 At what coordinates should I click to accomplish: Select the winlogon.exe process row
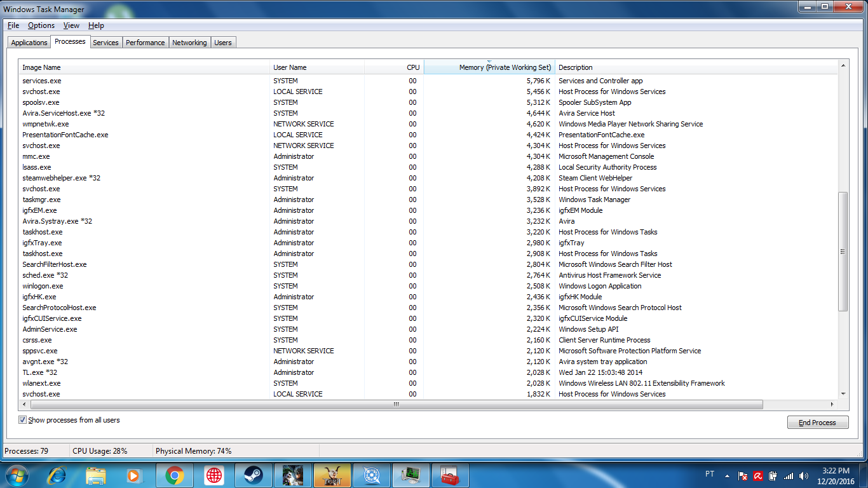click(429, 286)
